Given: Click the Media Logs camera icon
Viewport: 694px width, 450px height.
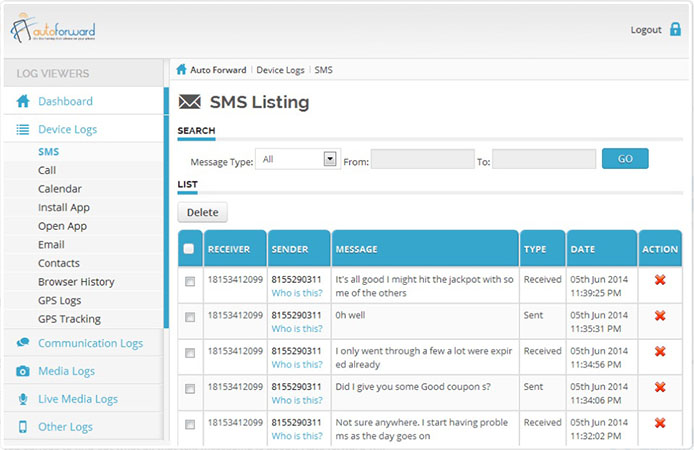Looking at the screenshot, I should pos(22,371).
